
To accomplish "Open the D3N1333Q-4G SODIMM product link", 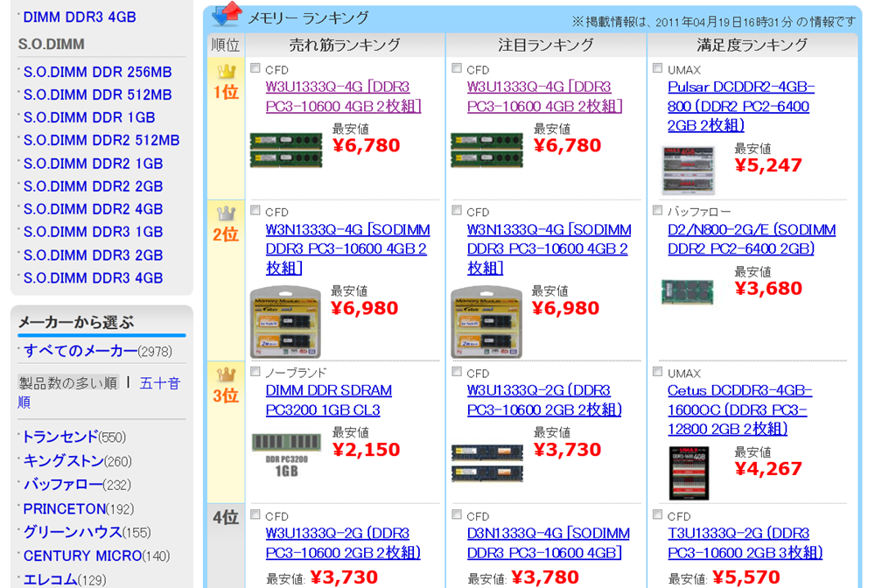I will (548, 542).
